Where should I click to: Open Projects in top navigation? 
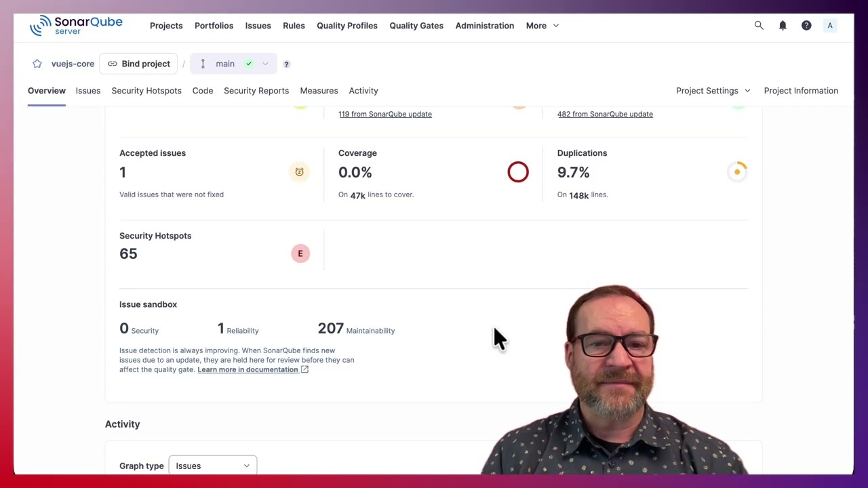click(166, 26)
